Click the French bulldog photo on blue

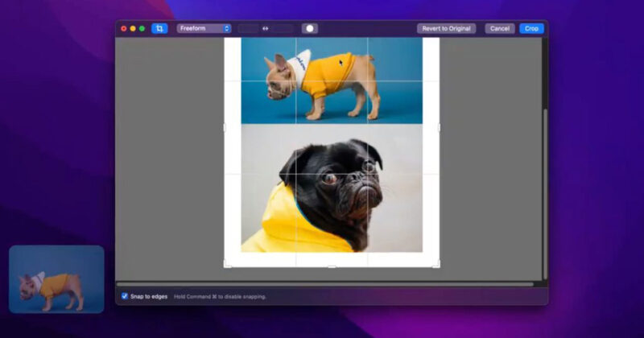coord(332,80)
